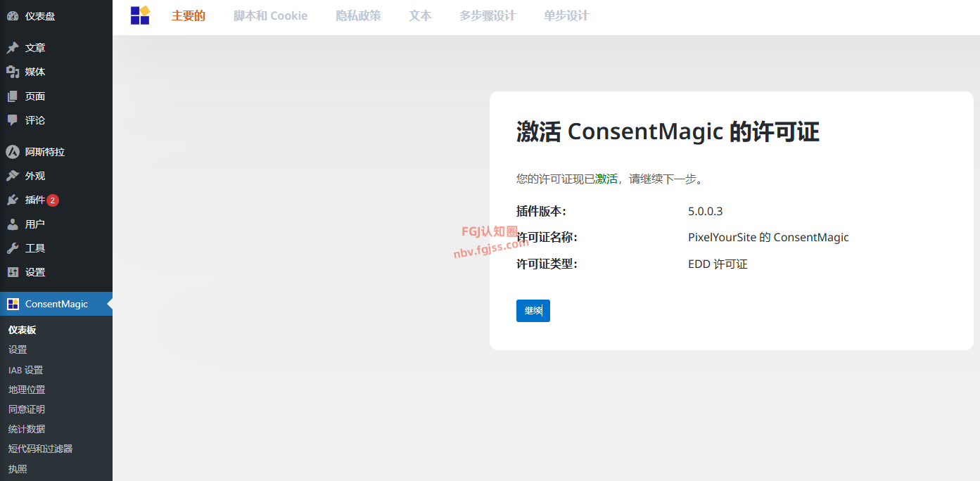
Task: Click the plugins update badge showing 2
Action: pyautogui.click(x=53, y=200)
